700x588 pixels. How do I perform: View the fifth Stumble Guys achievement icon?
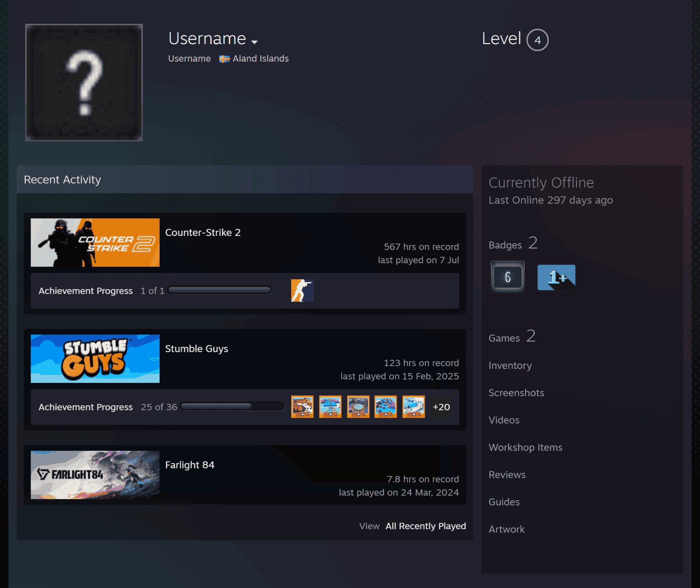(x=413, y=406)
